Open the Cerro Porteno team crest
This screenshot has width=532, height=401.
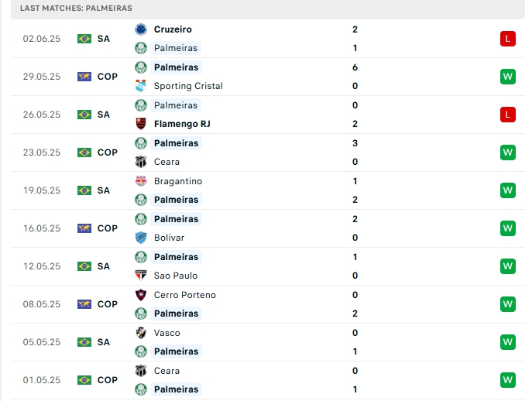pyautogui.click(x=141, y=295)
